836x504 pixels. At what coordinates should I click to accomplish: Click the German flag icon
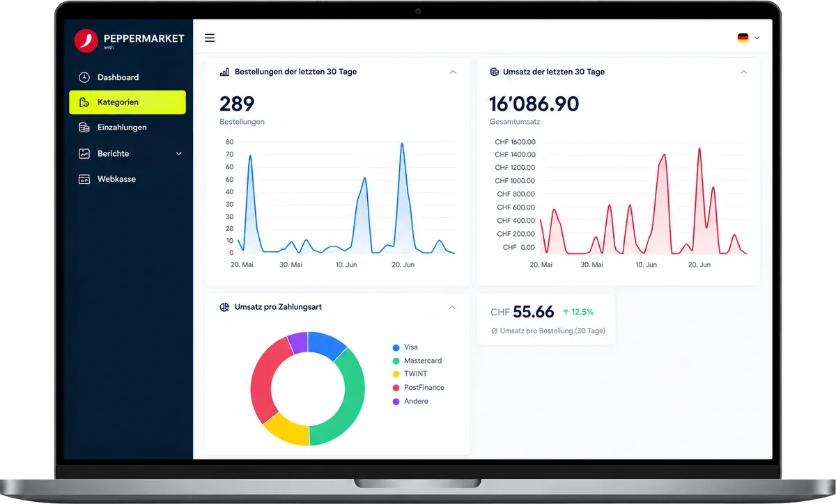[743, 38]
